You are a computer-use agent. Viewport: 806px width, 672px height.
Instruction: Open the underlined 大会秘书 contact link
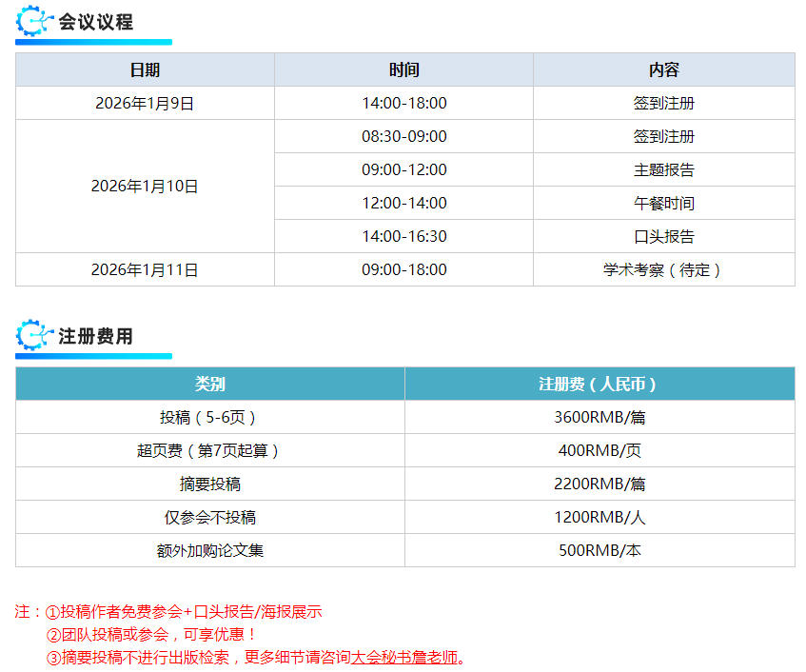[404, 658]
